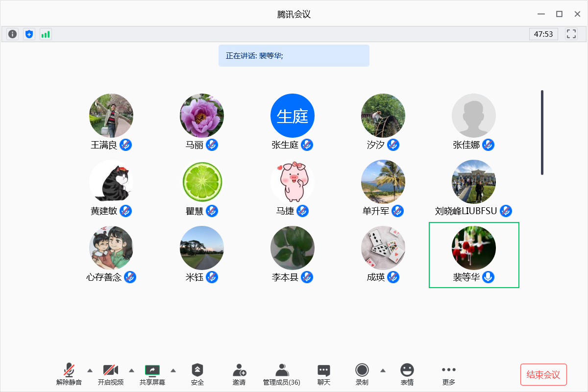Select 王满良's avatar photo
The width and height of the screenshot is (588, 392).
(x=111, y=116)
